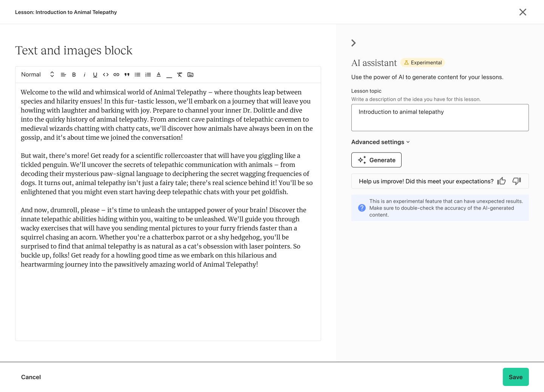Image resolution: width=544 pixels, height=392 pixels.
Task: Save the text block
Action: click(x=516, y=377)
